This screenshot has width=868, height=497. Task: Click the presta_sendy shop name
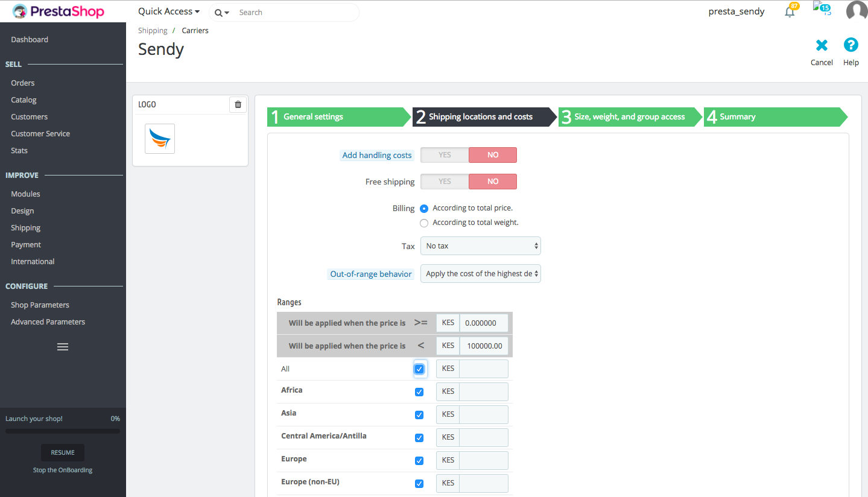pos(737,11)
